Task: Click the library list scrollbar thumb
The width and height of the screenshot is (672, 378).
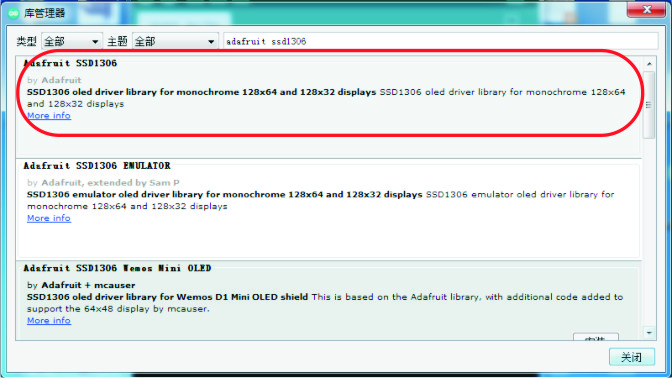Action: [649, 105]
